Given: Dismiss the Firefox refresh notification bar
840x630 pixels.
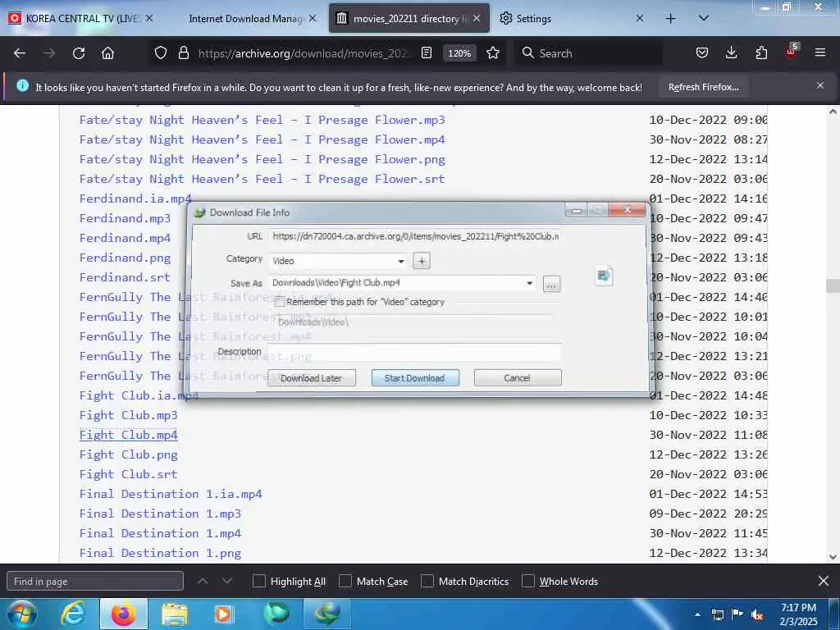Looking at the screenshot, I should coord(820,85).
